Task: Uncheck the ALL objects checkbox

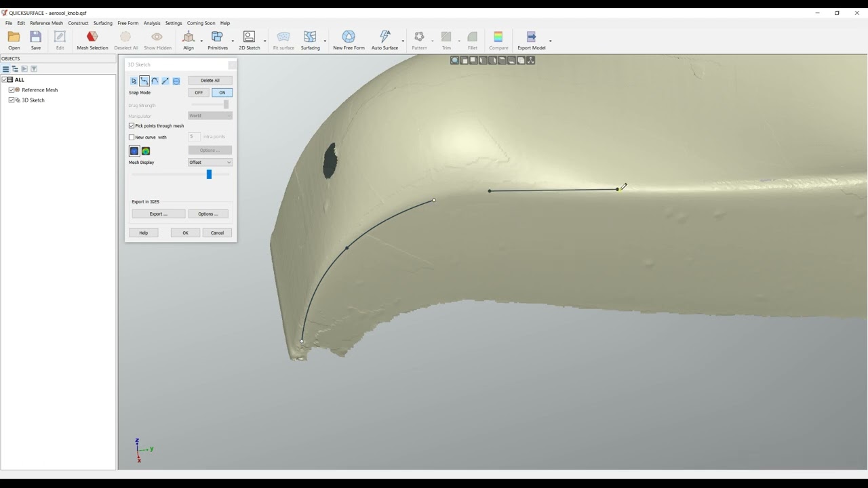Action: (5, 79)
